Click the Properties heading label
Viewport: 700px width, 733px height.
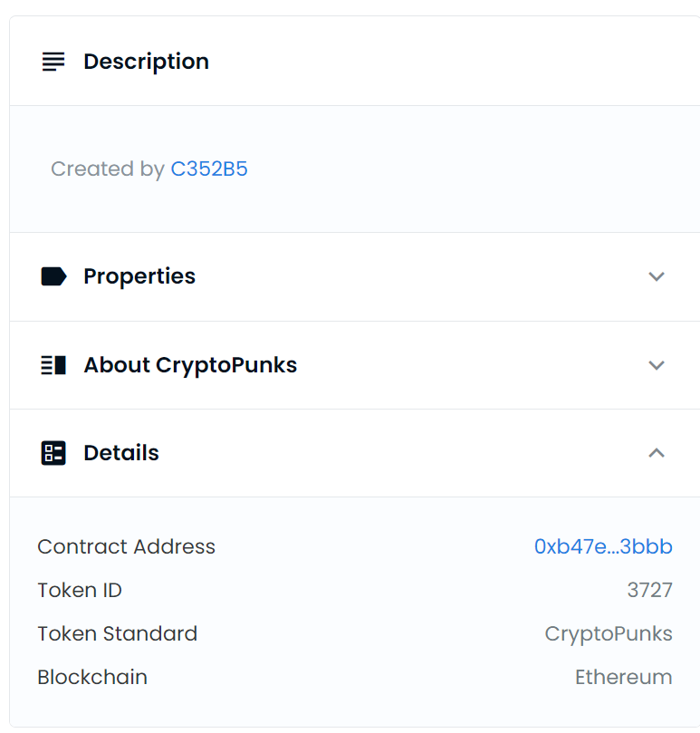139,276
